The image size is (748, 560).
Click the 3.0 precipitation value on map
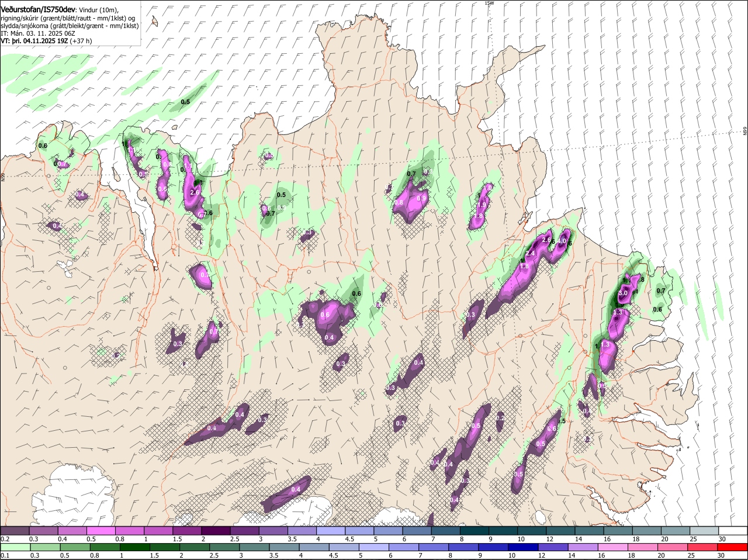[623, 293]
